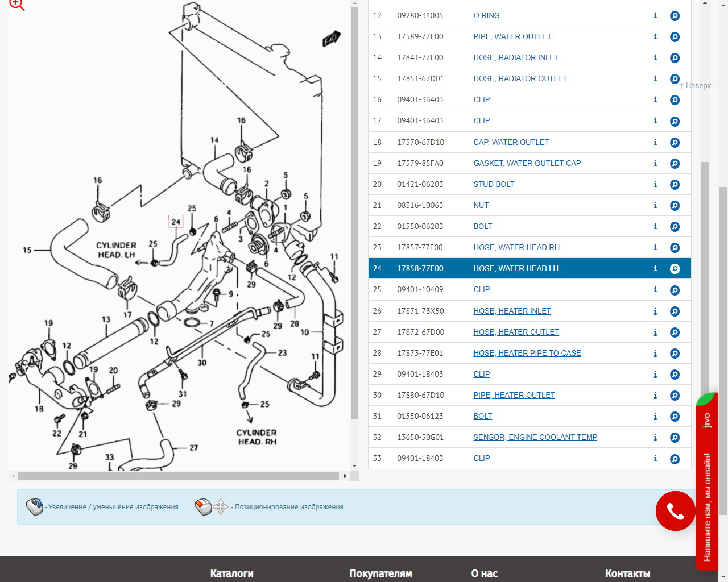This screenshot has height=582, width=728.
Task: Open the Покупателям footer menu item
Action: click(380, 573)
